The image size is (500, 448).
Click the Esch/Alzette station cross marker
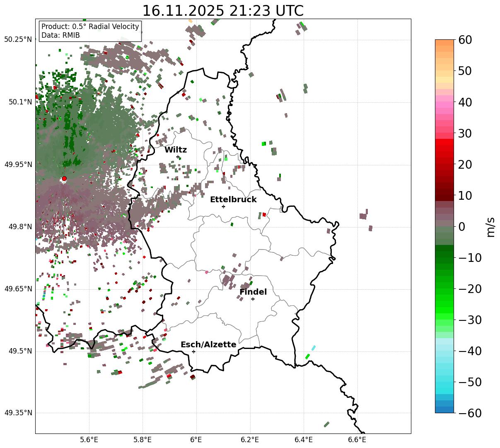click(194, 351)
